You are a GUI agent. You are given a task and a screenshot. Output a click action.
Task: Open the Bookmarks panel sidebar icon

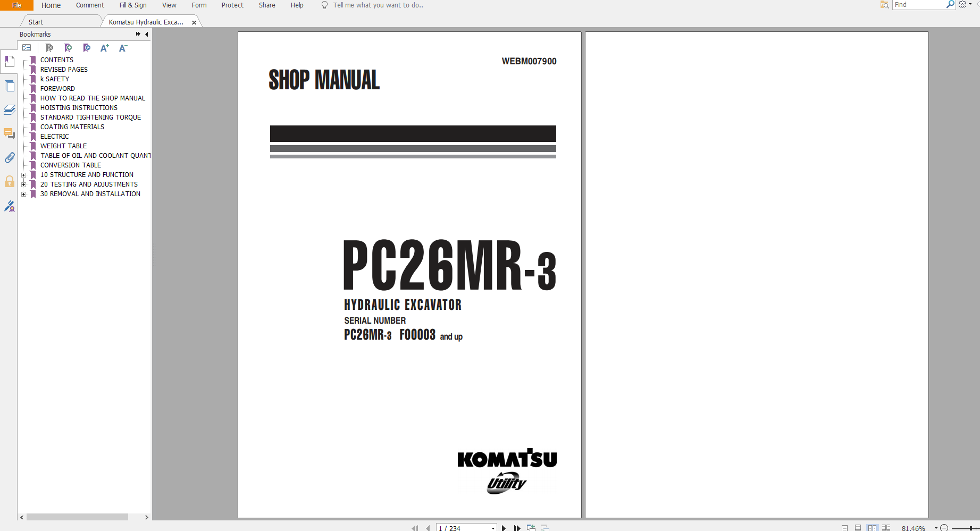pyautogui.click(x=10, y=62)
